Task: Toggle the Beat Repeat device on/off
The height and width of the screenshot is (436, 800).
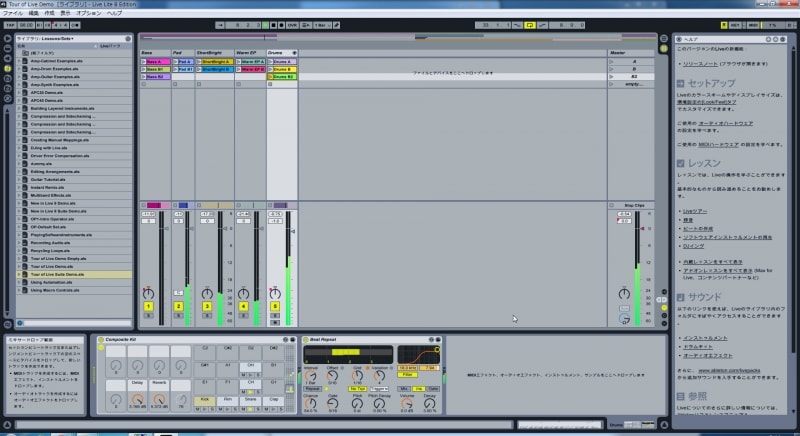Action: pyautogui.click(x=304, y=339)
